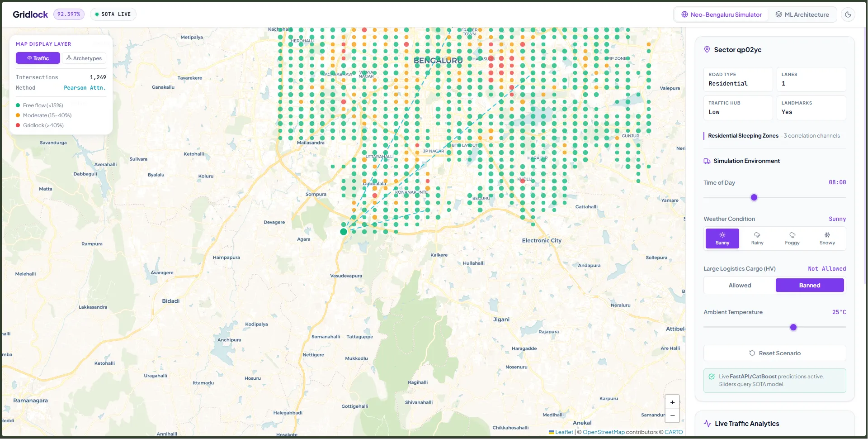Open the CARTO attribution link
Viewport: 868px width, 439px height.
coord(674,432)
